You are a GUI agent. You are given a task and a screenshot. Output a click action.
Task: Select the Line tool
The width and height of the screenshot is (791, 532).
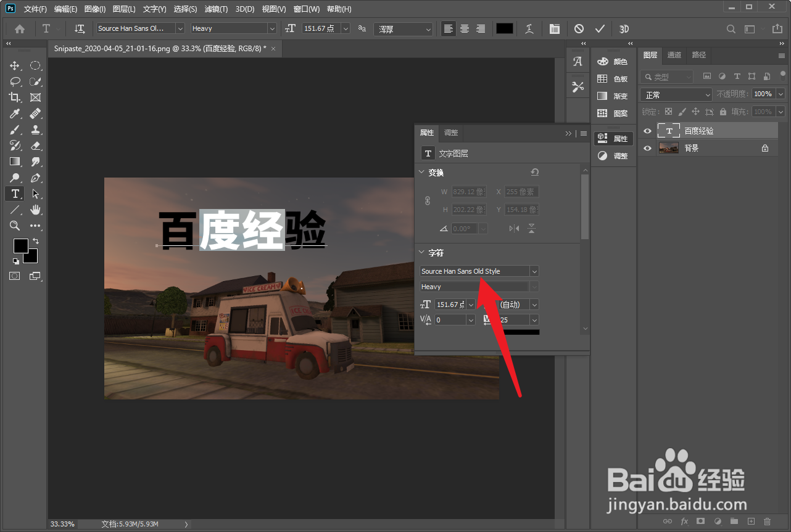[15, 210]
